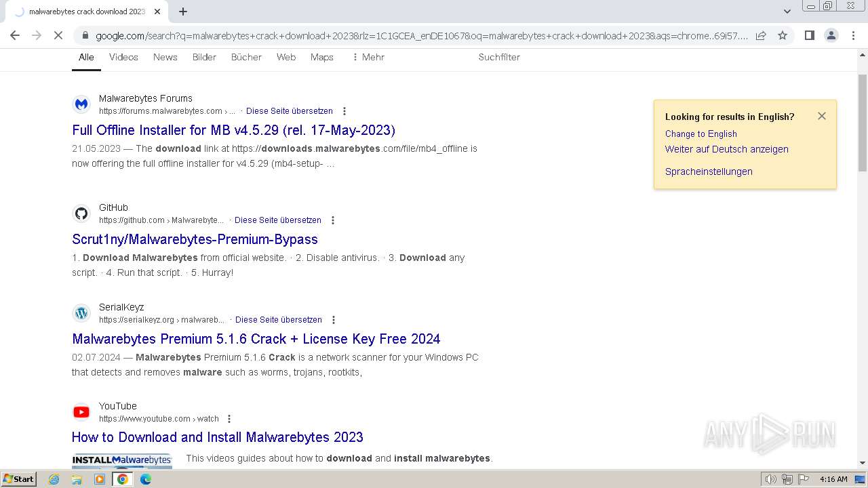Click Weiter auf Deutsch anzeigen
868x488 pixels.
click(727, 149)
